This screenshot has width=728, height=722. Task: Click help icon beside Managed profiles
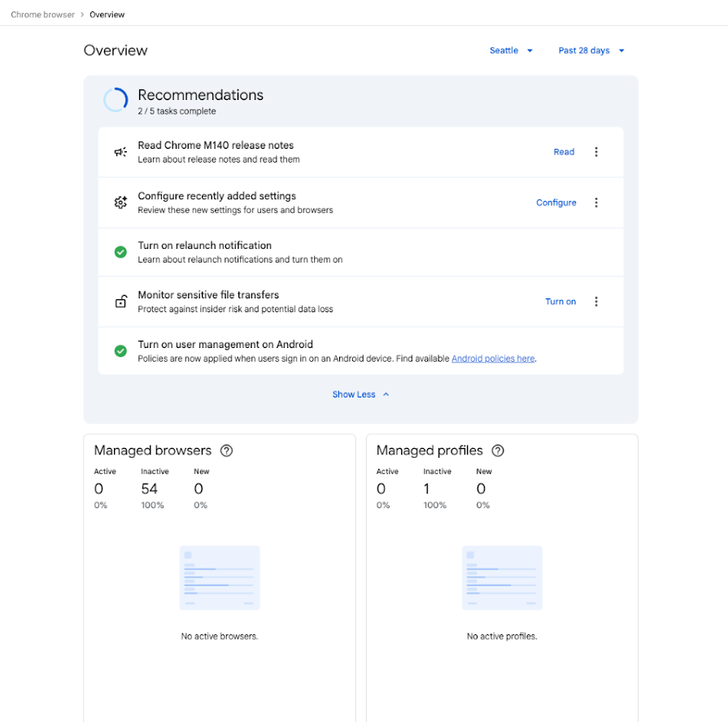click(498, 450)
